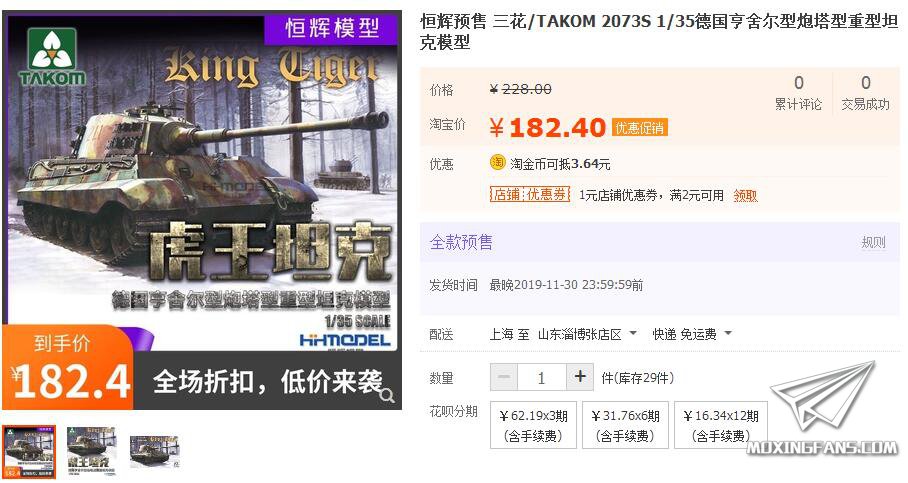The width and height of the screenshot is (908, 483).
Task: Click the 上海 至 origin text
Action: [x=510, y=334]
